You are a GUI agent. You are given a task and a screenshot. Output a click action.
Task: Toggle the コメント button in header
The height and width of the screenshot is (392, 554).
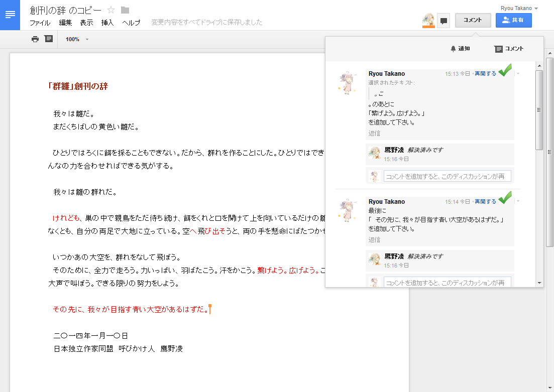[473, 20]
